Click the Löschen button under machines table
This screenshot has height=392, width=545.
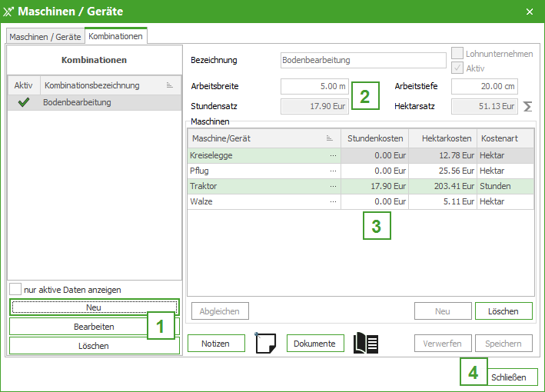(503, 311)
